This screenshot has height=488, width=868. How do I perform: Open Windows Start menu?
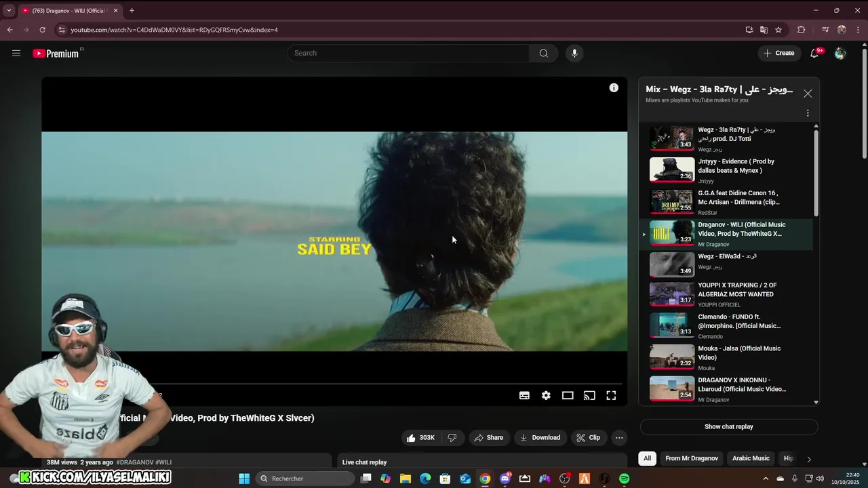tap(244, 479)
